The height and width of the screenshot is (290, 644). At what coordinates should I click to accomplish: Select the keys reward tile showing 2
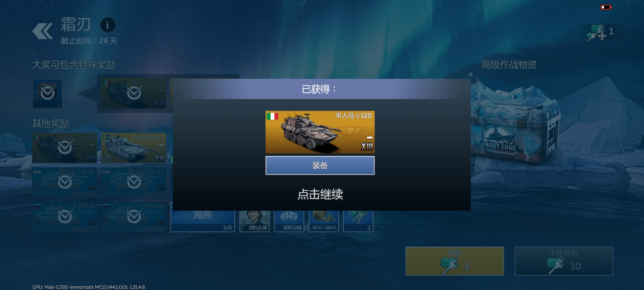tap(358, 220)
